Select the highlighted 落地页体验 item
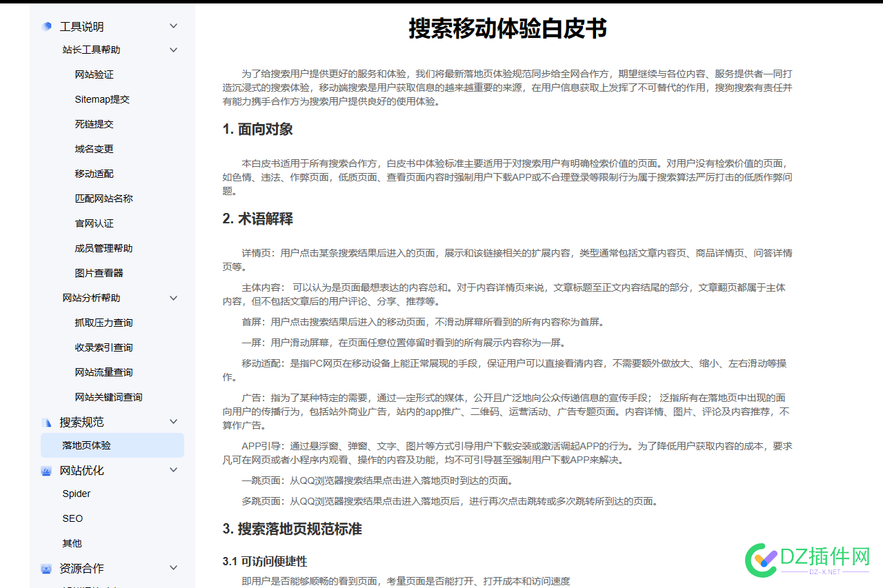883x588 pixels. coord(112,445)
